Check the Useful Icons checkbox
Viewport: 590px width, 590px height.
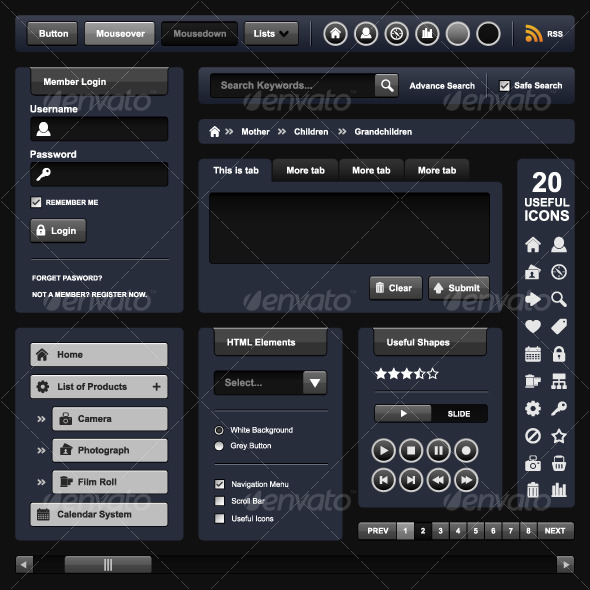tap(219, 518)
